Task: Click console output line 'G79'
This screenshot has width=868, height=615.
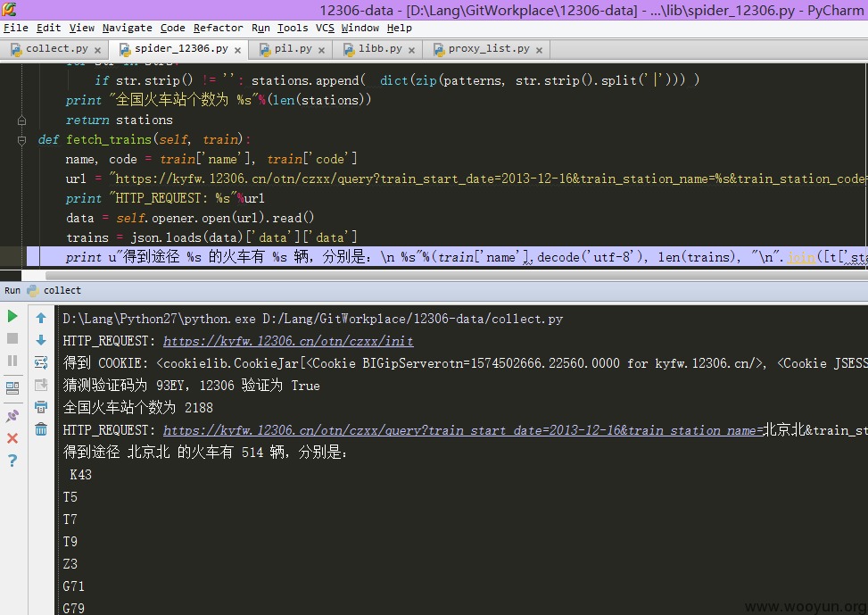Action: [74, 609]
